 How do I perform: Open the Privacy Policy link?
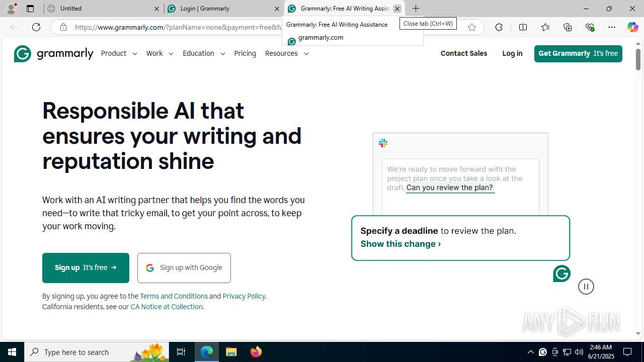(x=244, y=296)
